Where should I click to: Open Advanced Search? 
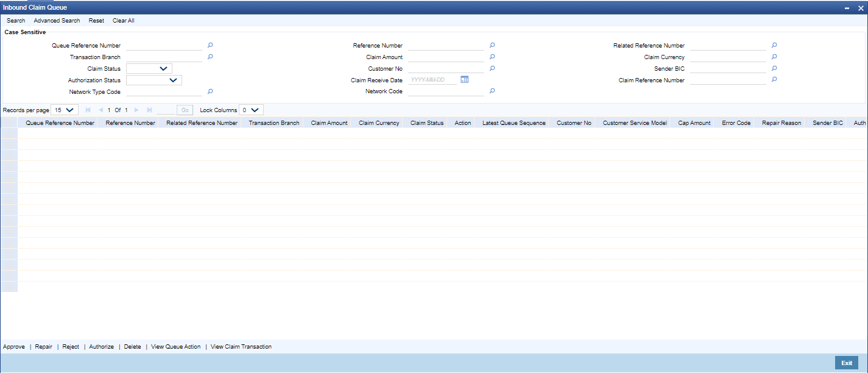point(57,21)
